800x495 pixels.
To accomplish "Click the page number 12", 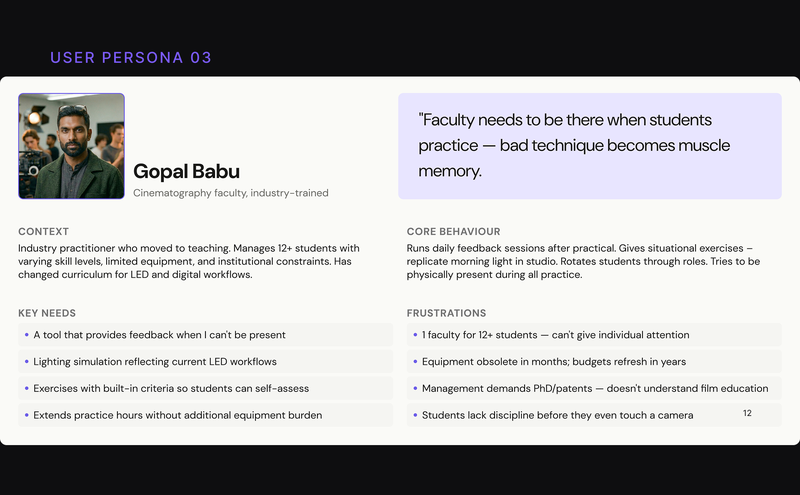I will coord(747,413).
